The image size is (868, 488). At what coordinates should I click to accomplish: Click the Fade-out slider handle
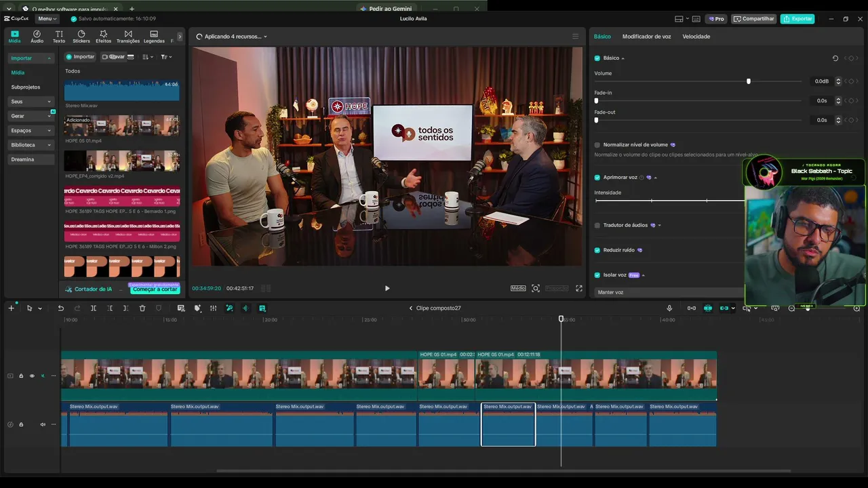(x=596, y=120)
